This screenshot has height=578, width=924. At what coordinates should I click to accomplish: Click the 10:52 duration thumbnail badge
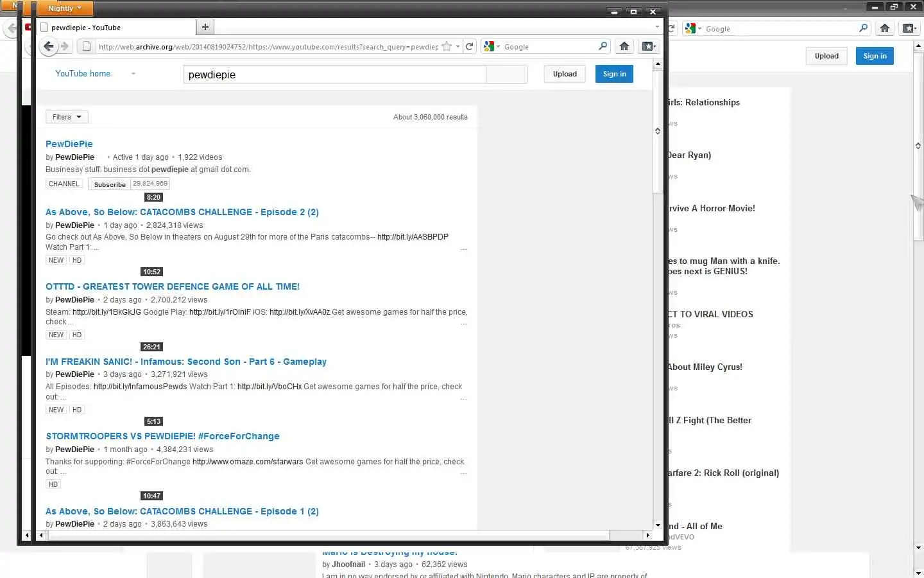coord(151,272)
